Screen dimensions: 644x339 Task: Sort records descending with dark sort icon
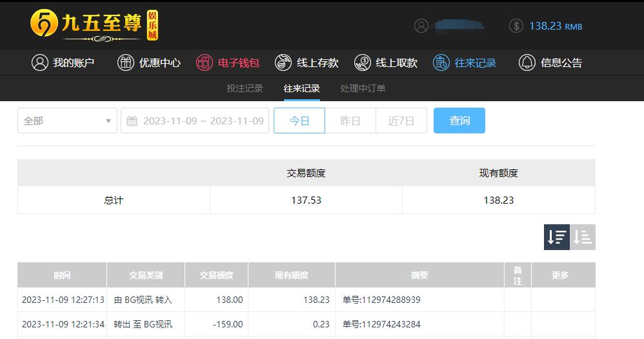click(556, 237)
